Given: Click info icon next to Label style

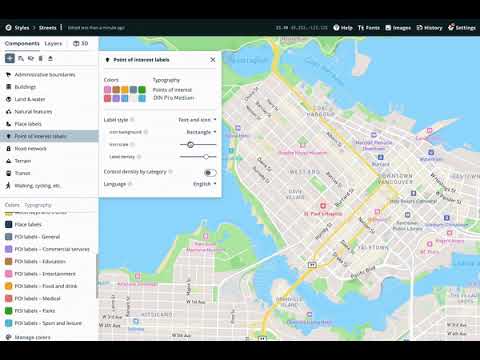Looking at the screenshot, I should (132, 120).
